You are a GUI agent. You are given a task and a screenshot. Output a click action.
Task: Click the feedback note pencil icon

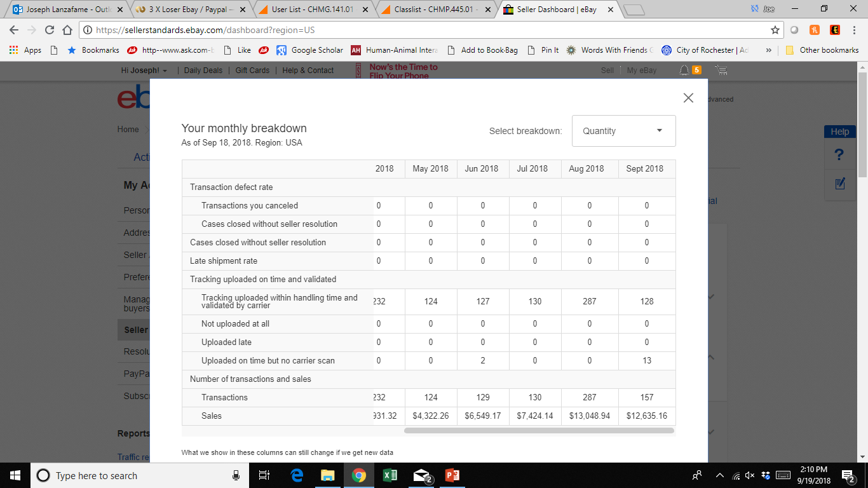click(839, 184)
